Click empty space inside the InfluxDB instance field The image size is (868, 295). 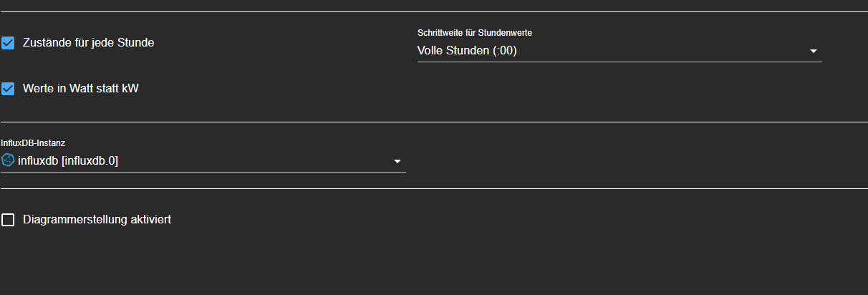click(258, 161)
